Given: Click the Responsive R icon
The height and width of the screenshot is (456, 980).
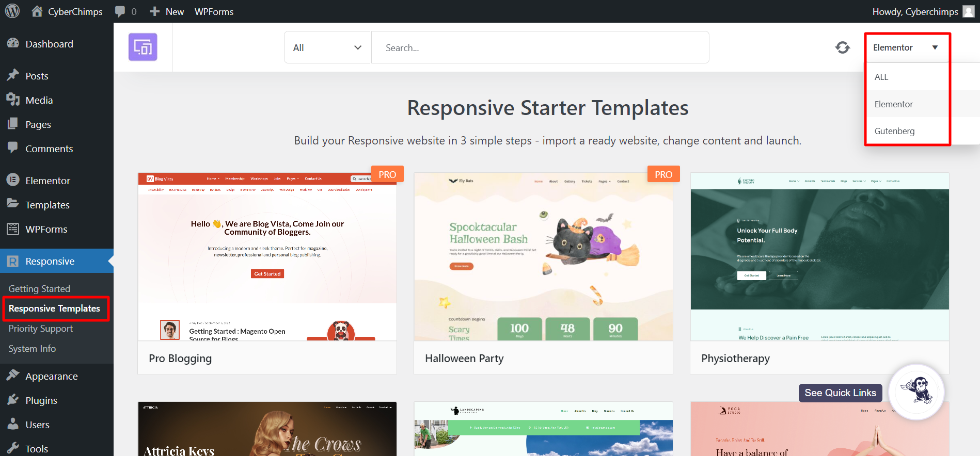Looking at the screenshot, I should (13, 261).
